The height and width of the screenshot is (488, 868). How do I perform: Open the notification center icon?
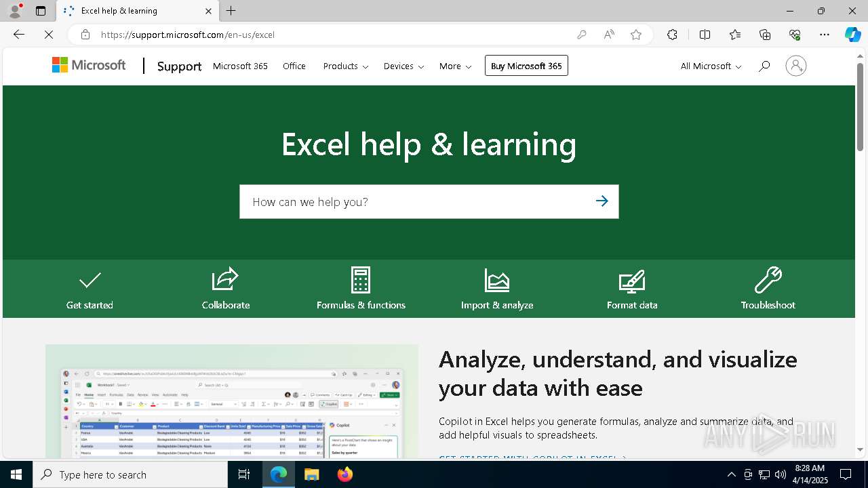tap(846, 474)
